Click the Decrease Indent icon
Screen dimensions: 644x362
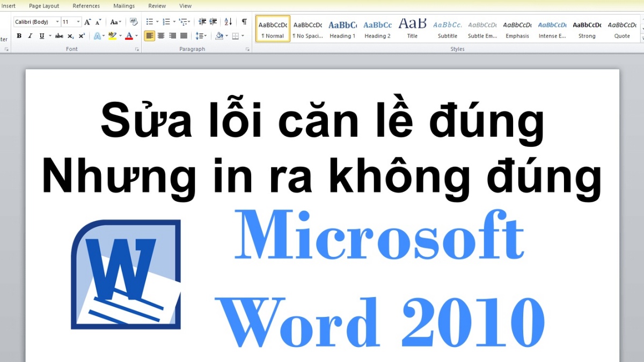(202, 22)
